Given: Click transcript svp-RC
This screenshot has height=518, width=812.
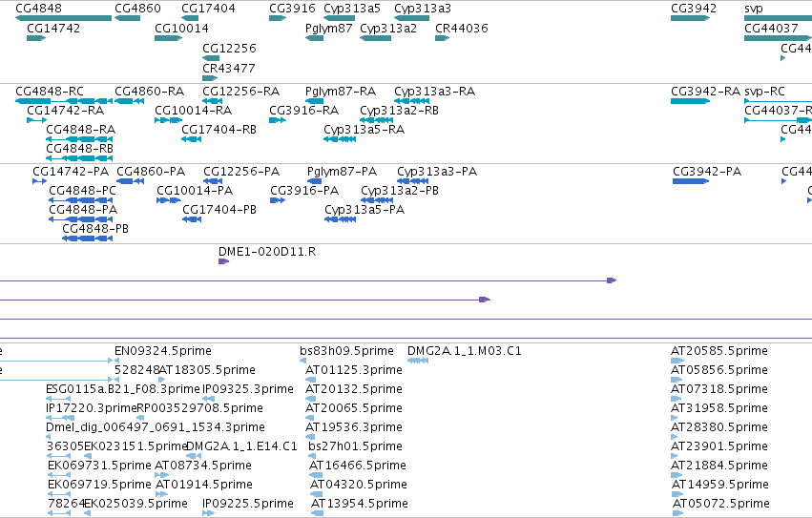Looking at the screenshot, I should (778, 101).
